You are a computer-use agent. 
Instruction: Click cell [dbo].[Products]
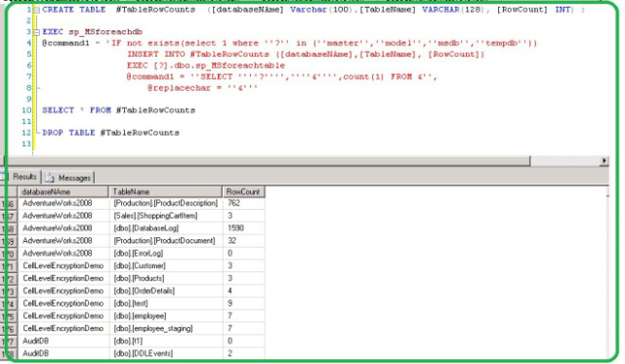coord(165,278)
